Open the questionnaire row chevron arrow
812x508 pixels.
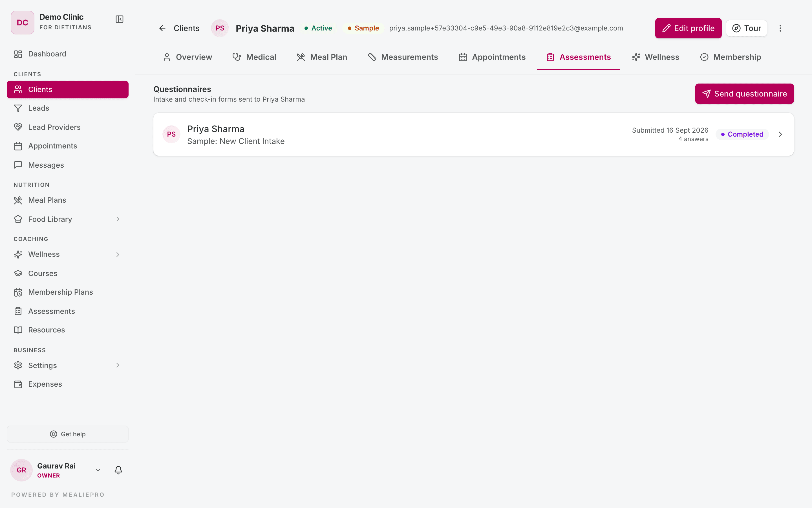click(780, 134)
